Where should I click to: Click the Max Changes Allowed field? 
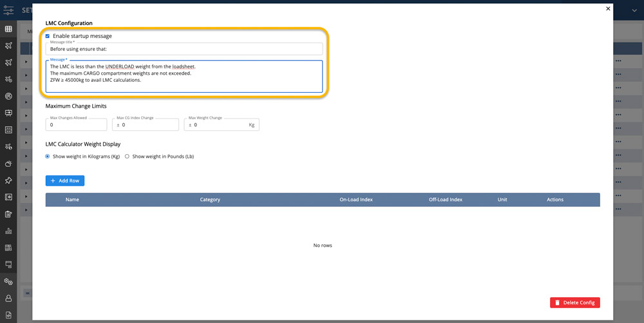[77, 125]
